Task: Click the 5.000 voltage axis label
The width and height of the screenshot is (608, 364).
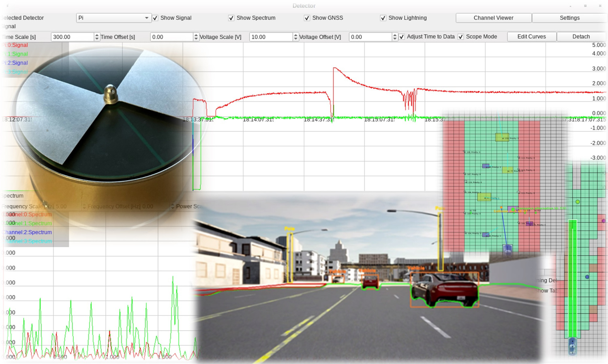Action: pos(599,45)
